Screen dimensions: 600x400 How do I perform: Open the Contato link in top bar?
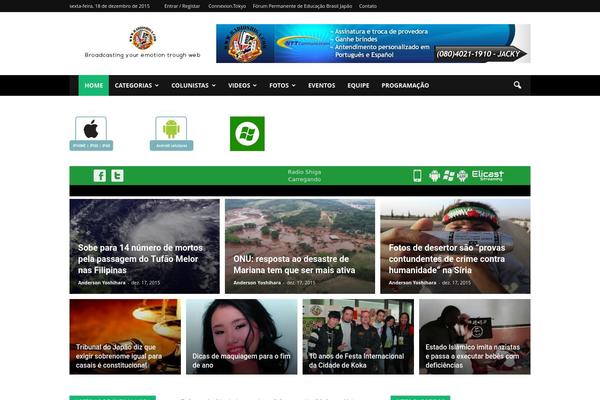coord(368,6)
